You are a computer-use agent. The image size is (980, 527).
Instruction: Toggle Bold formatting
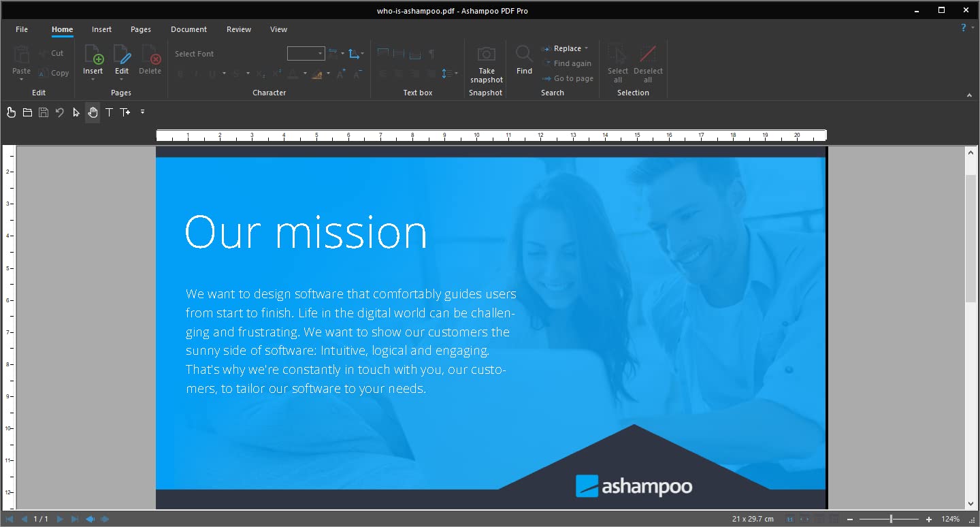point(180,74)
